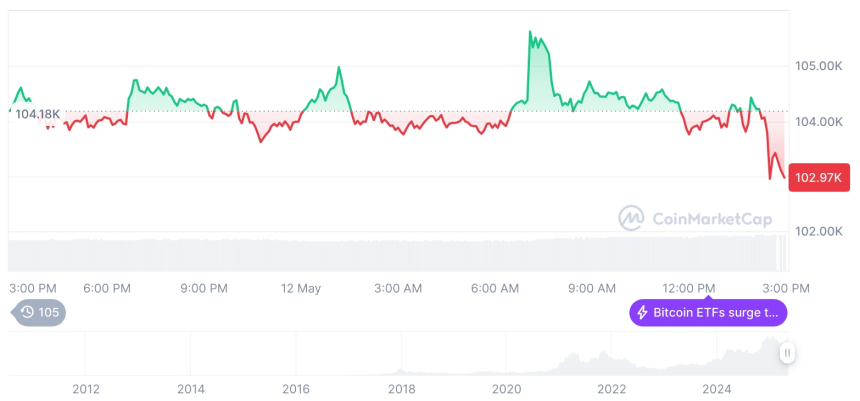This screenshot has width=860, height=401.
Task: Click the 104.18K opening price label
Action: click(x=38, y=113)
